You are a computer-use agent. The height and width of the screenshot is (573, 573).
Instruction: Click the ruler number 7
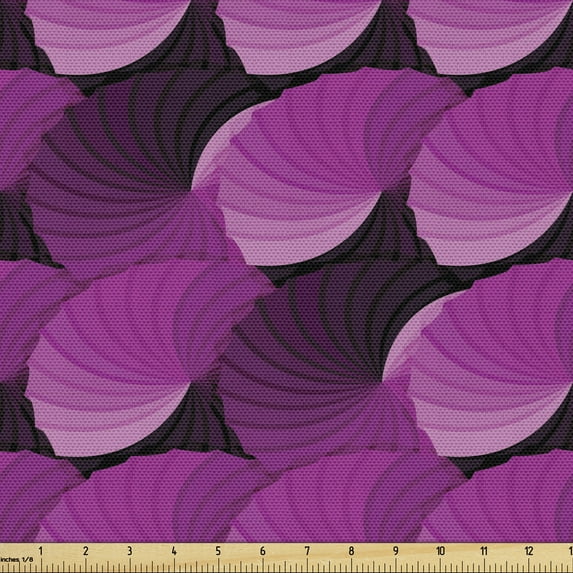coord(307,551)
